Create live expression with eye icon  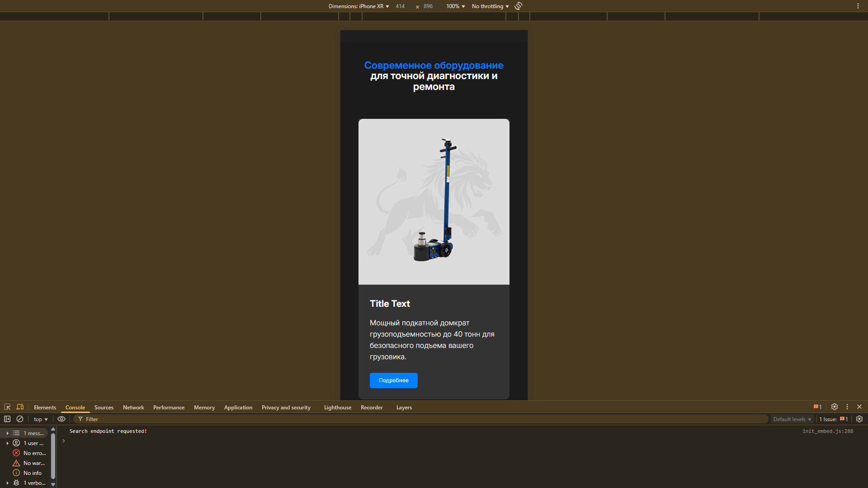click(x=61, y=419)
